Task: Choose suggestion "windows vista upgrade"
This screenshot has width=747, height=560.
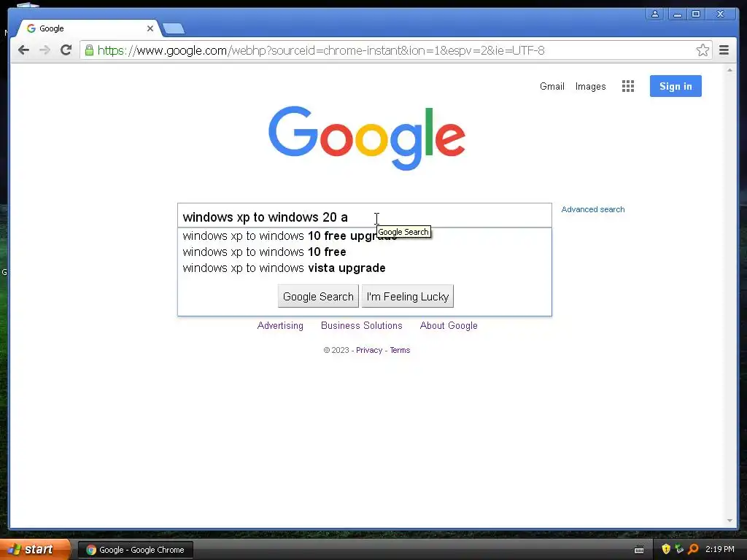Action: [x=365, y=268]
